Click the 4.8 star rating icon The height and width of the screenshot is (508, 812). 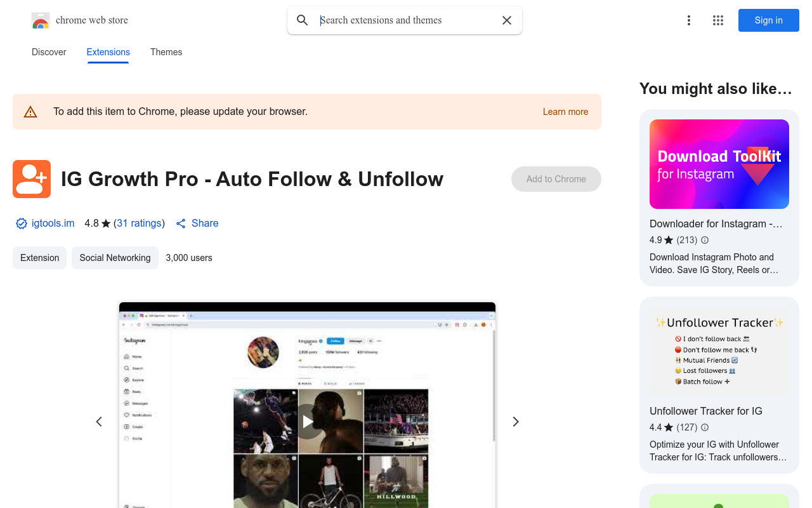pos(106,224)
